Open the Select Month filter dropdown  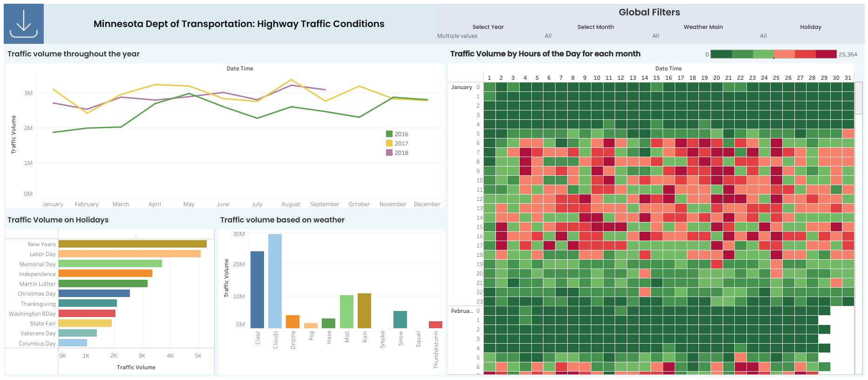coord(595,36)
